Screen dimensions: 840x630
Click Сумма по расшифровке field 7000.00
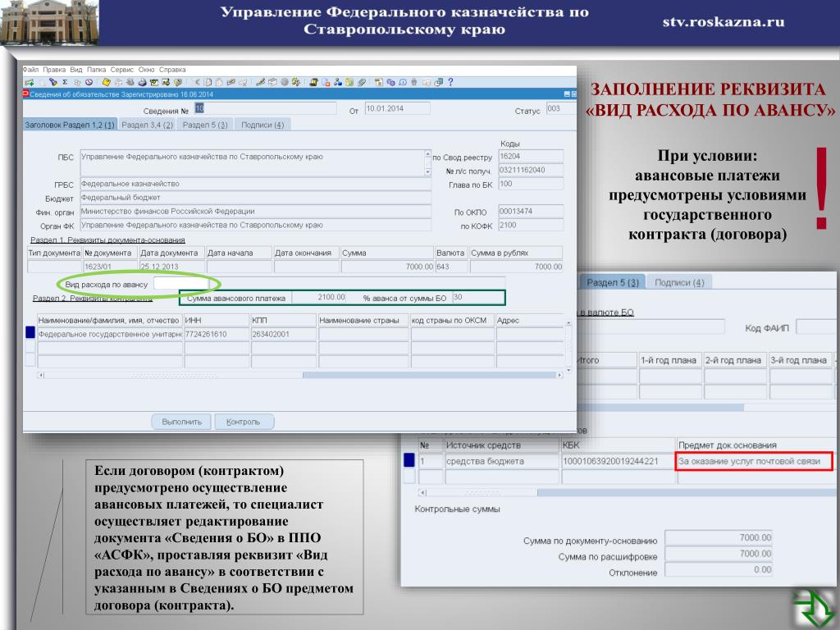click(719, 554)
